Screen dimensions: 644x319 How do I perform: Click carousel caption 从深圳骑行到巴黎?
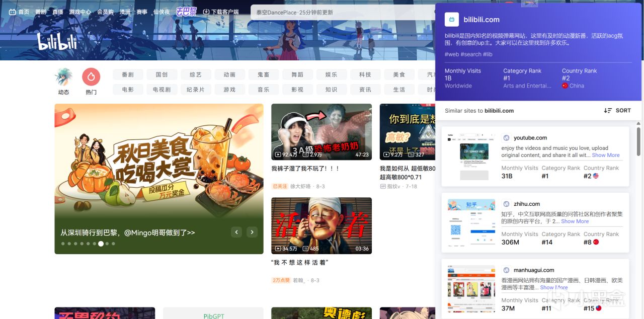(128, 232)
